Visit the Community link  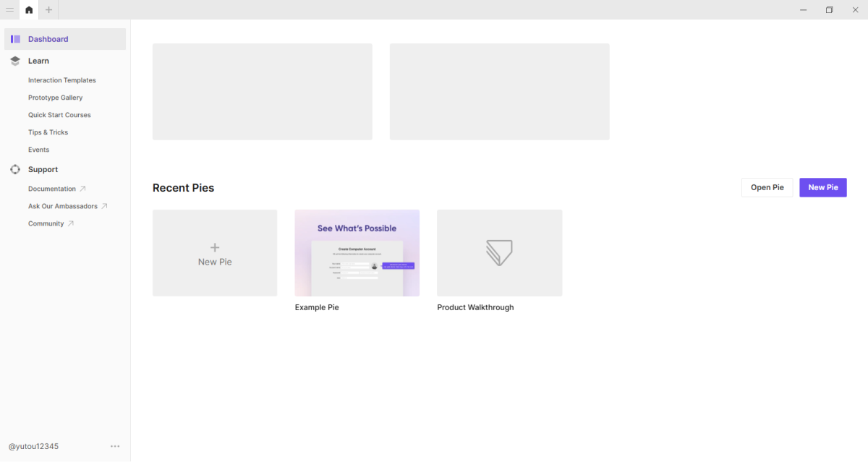click(x=46, y=223)
